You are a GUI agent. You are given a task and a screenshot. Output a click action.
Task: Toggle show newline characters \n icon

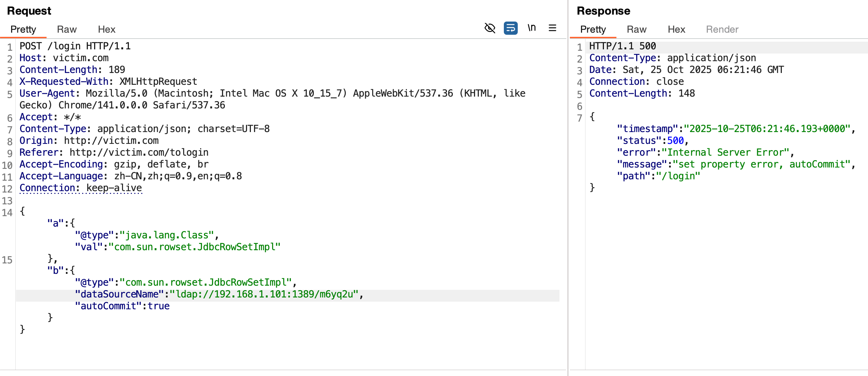(531, 28)
